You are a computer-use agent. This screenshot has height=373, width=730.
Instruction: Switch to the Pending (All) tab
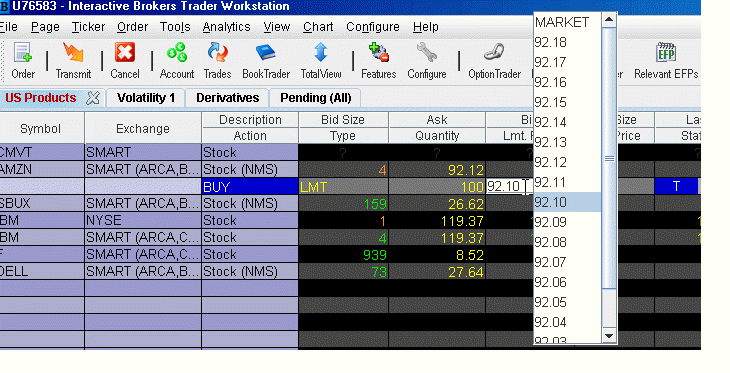click(x=316, y=98)
